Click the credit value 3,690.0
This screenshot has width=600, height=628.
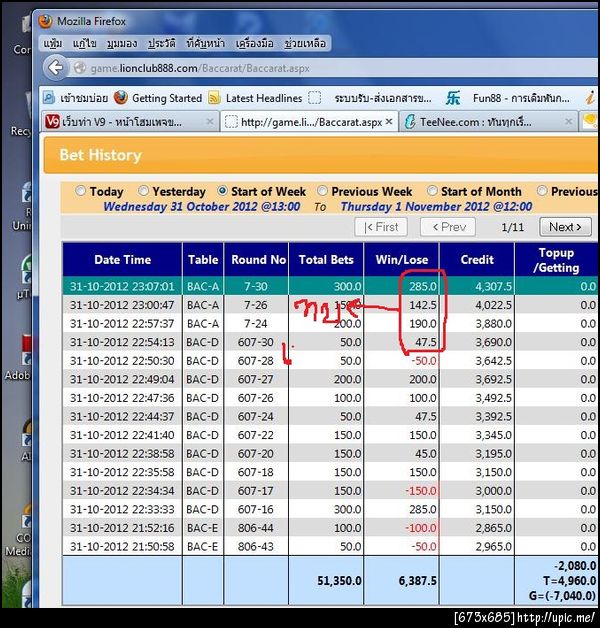coord(493,342)
